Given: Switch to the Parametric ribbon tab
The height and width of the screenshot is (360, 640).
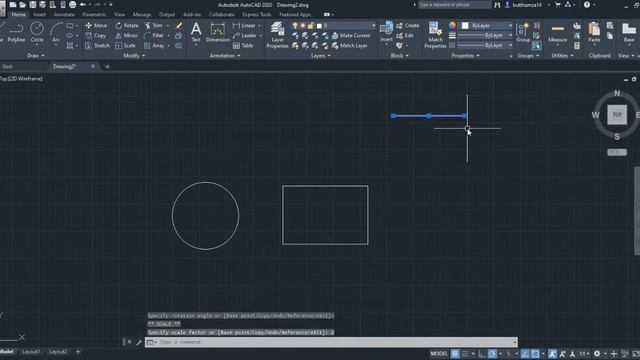Looking at the screenshot, I should tap(94, 14).
